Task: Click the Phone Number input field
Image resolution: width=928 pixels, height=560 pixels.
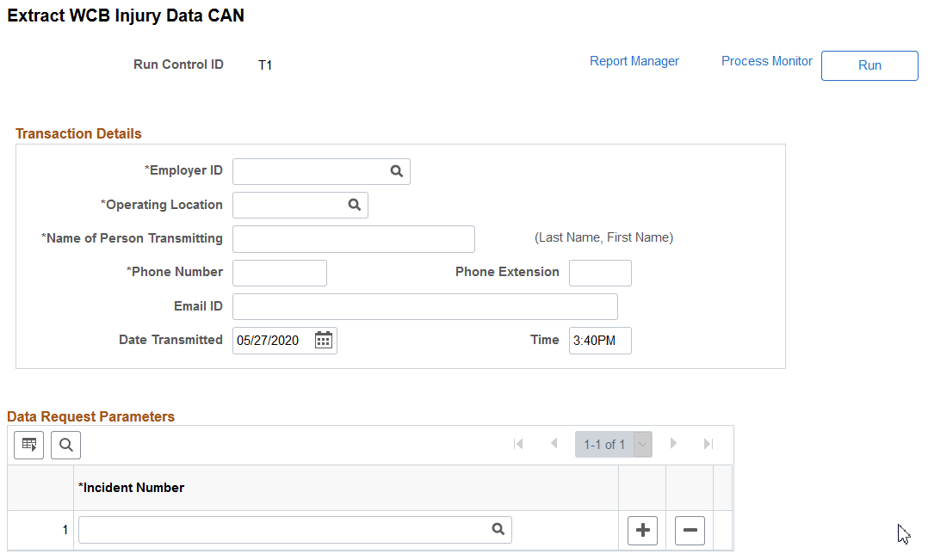Action: (x=279, y=273)
